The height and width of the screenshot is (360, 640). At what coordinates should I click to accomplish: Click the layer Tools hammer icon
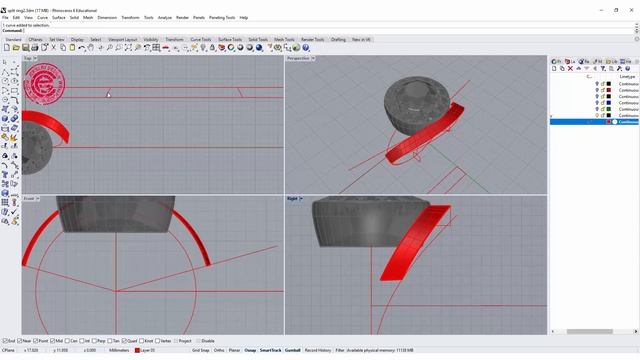click(619, 69)
